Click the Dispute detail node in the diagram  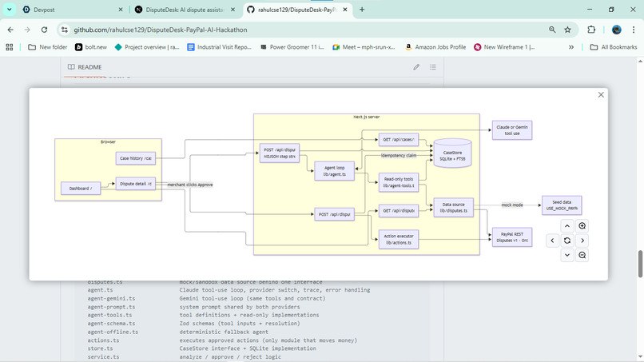click(136, 184)
